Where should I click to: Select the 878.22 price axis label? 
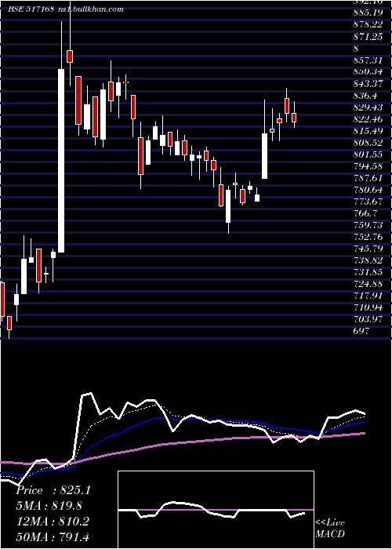point(368,25)
